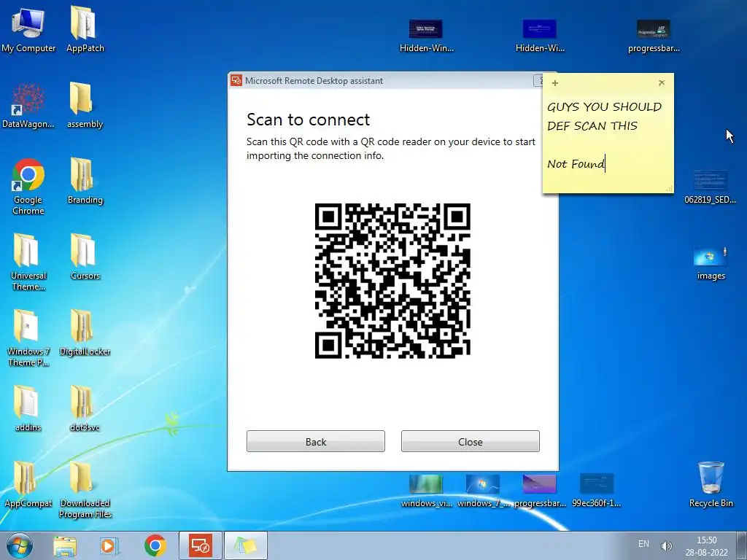Click the Show Desktop strip by the clock
This screenshot has width=747, height=560.
tap(741, 545)
